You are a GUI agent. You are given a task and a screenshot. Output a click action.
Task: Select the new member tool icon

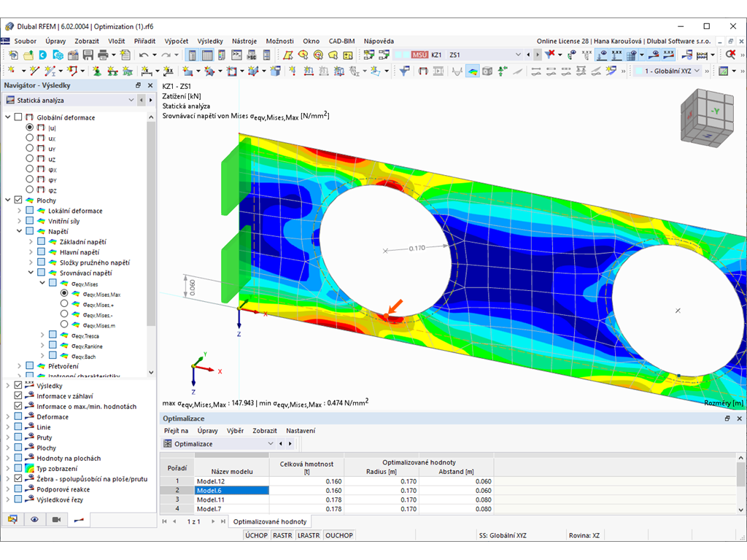[50, 71]
